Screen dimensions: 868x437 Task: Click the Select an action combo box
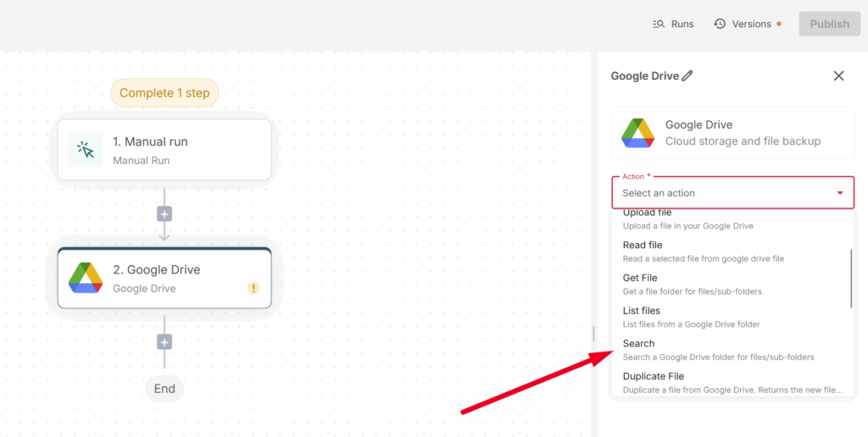tap(721, 193)
